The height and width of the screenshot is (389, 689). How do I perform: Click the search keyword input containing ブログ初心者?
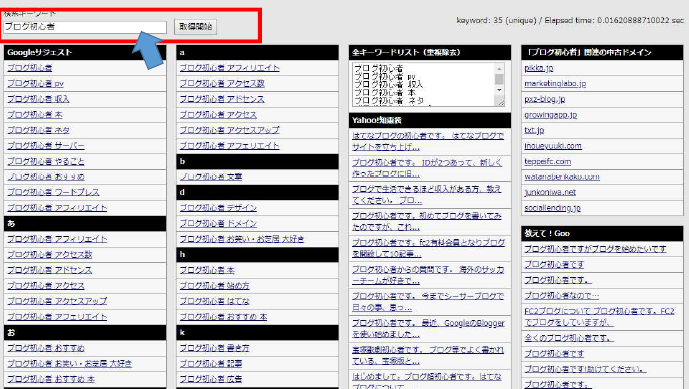[85, 27]
